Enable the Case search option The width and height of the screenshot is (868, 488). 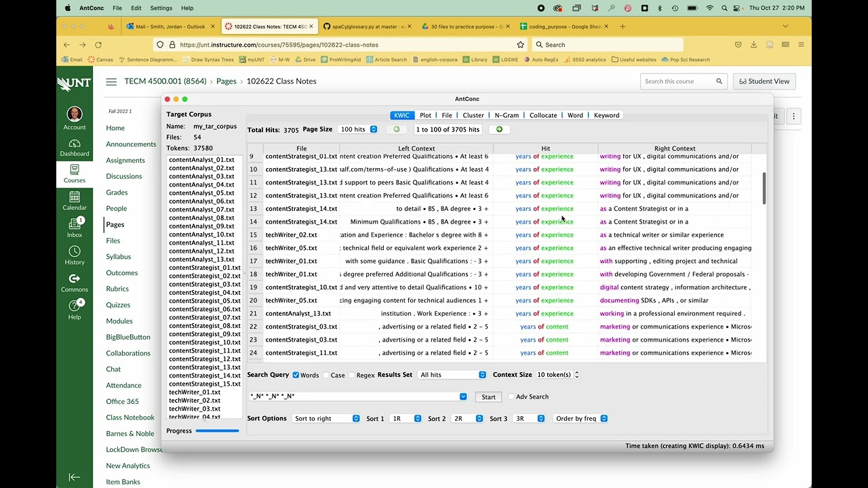(326, 375)
